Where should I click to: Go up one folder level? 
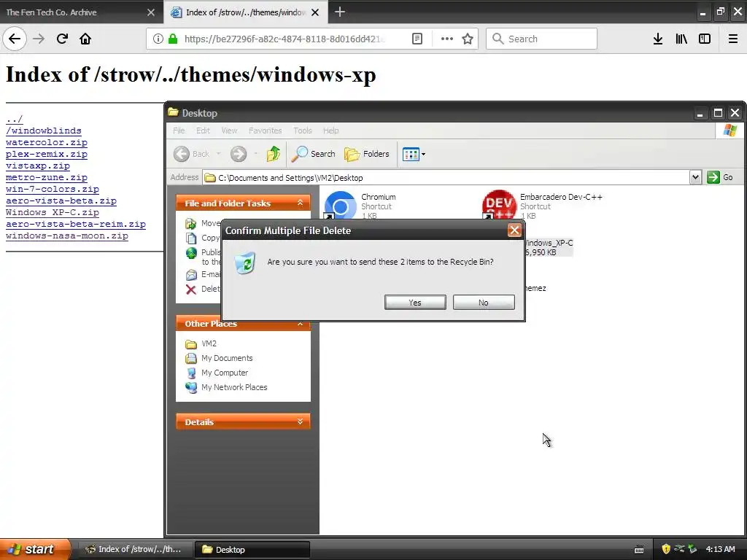coord(273,154)
